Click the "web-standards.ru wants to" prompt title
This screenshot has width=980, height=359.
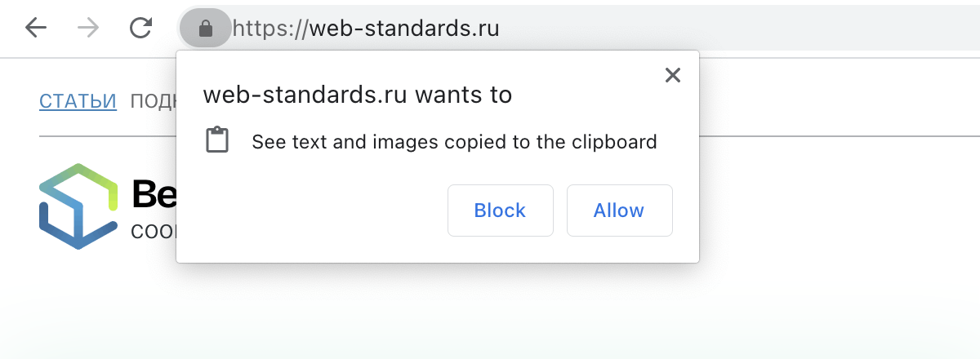point(357,95)
